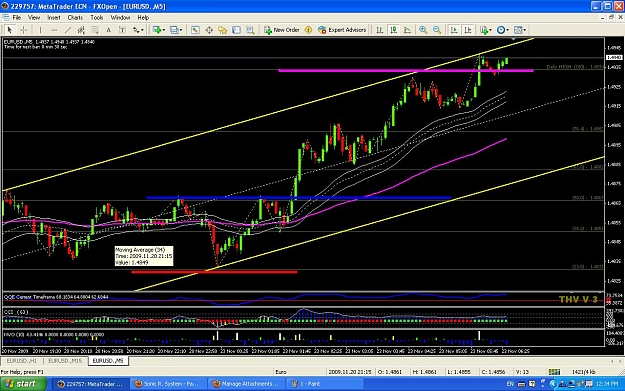Screen dimensions: 625x391
Task: Click the Moving Average tooltip box
Action: pyautogui.click(x=144, y=256)
